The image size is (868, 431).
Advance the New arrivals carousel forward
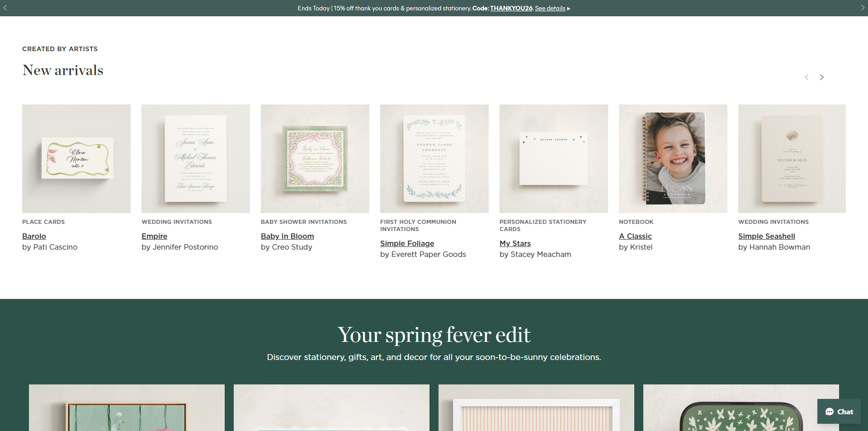(x=822, y=77)
